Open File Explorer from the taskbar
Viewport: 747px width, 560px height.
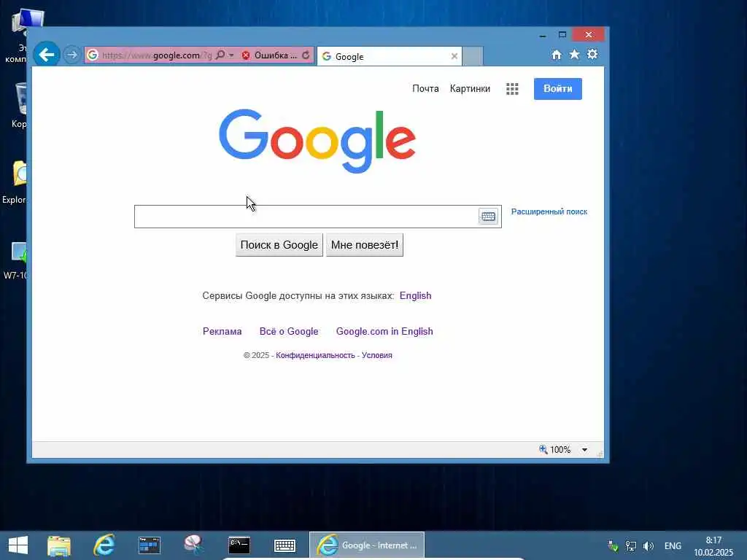pos(59,545)
